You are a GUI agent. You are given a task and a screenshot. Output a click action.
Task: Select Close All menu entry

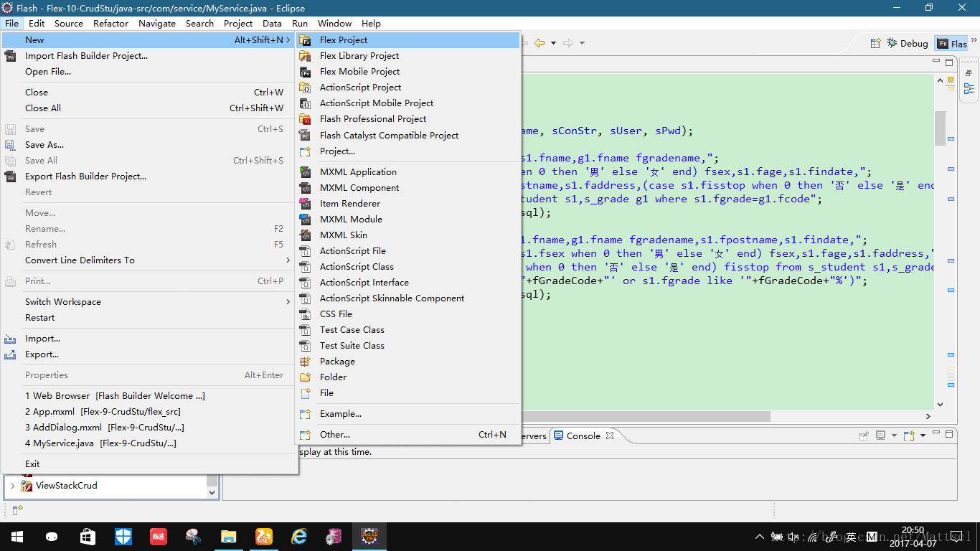149,108
